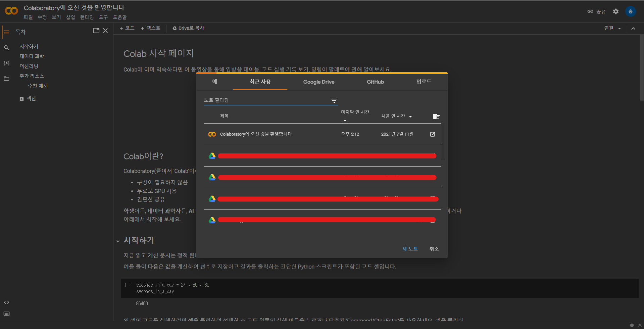The height and width of the screenshot is (329, 644).
Task: Open the files folder icon in sidebar
Action: click(6, 79)
